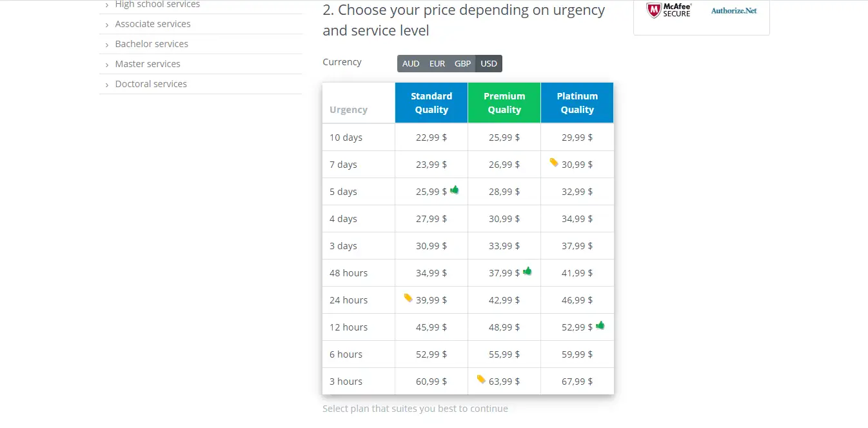Viewport: 868px width, 428px height.
Task: Click the thumbs-up icon next to 37,99 $ Premium price
Action: [528, 271]
